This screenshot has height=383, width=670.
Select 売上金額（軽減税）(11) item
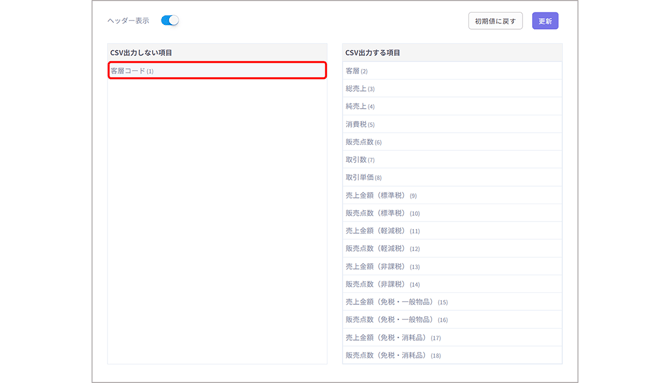tap(452, 231)
